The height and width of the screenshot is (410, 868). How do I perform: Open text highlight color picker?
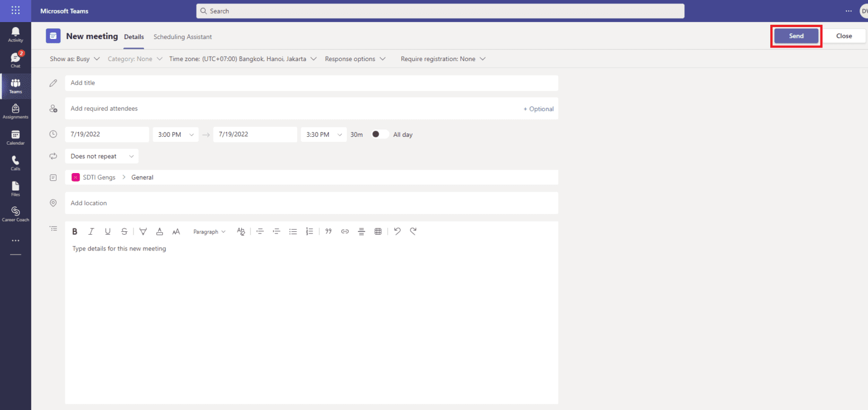(x=143, y=231)
